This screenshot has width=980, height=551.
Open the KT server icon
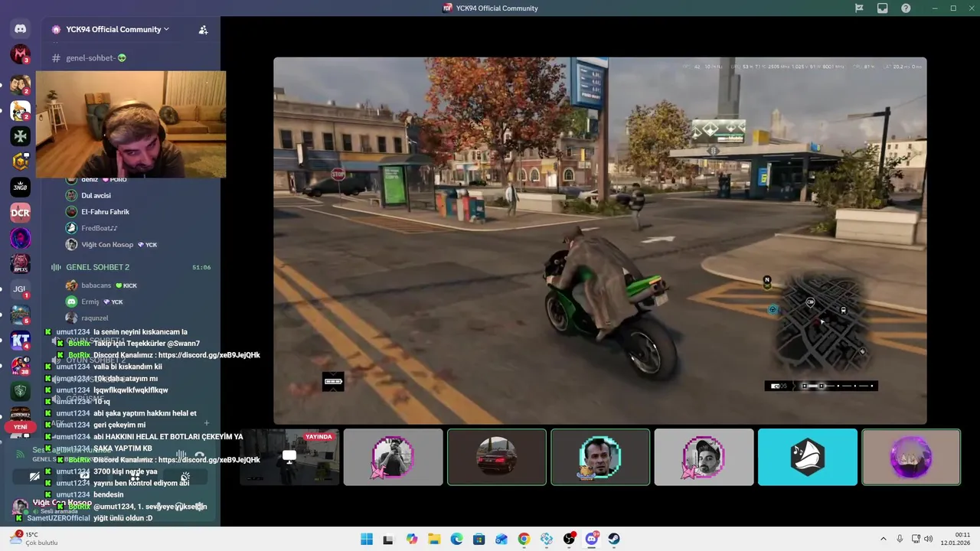point(21,341)
